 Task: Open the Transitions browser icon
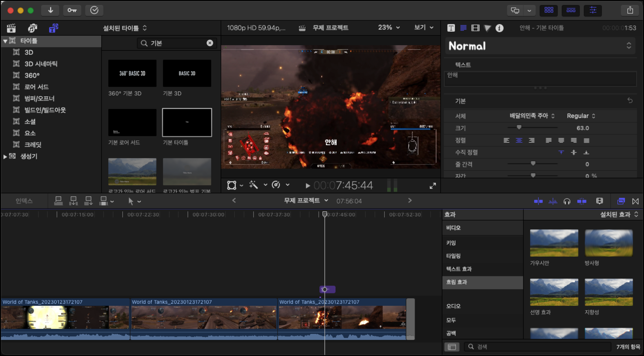pos(635,201)
